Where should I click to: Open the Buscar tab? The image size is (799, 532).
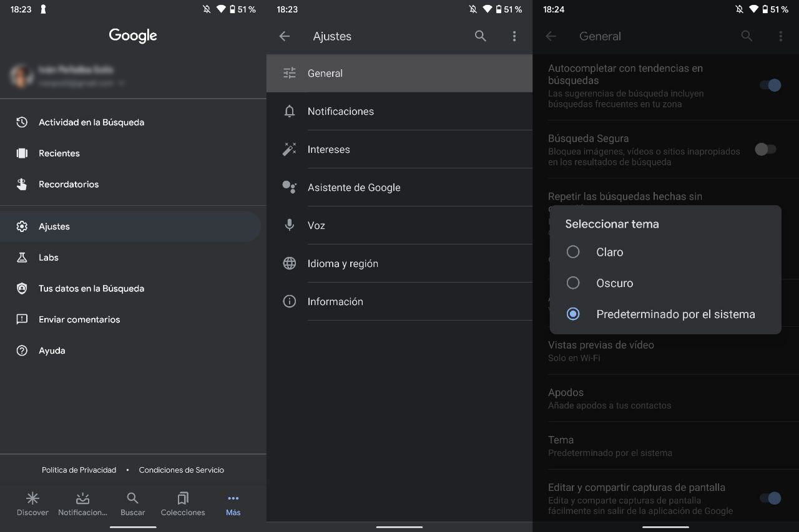(x=132, y=505)
